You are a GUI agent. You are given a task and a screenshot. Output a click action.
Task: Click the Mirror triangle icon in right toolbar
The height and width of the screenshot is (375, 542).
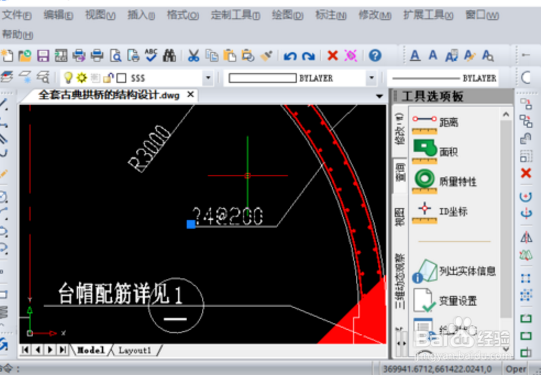tap(526, 237)
